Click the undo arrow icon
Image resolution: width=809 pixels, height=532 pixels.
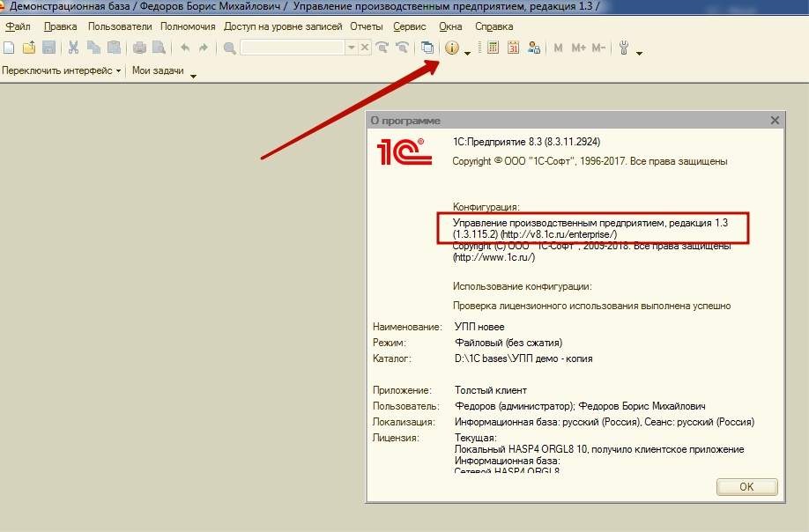coord(185,48)
